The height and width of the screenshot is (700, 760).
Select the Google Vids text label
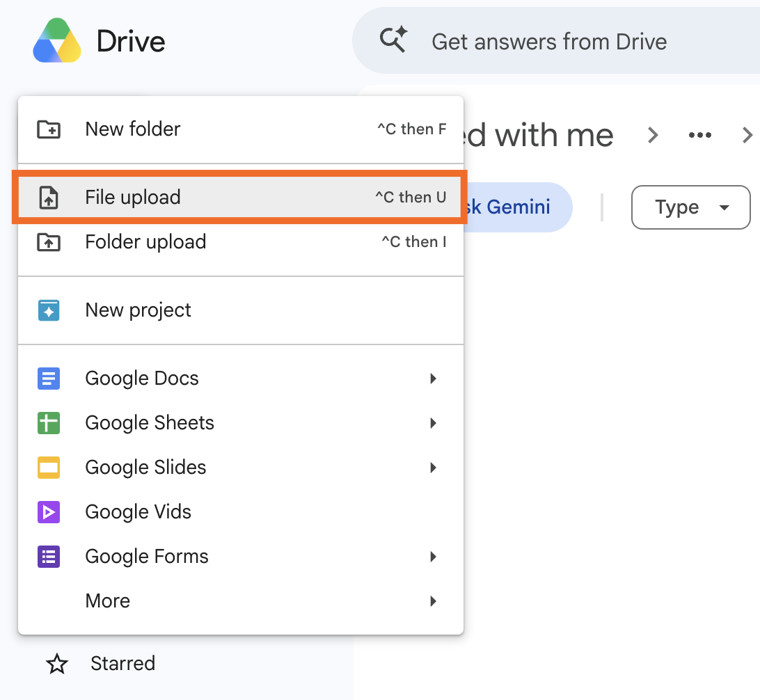pos(138,512)
